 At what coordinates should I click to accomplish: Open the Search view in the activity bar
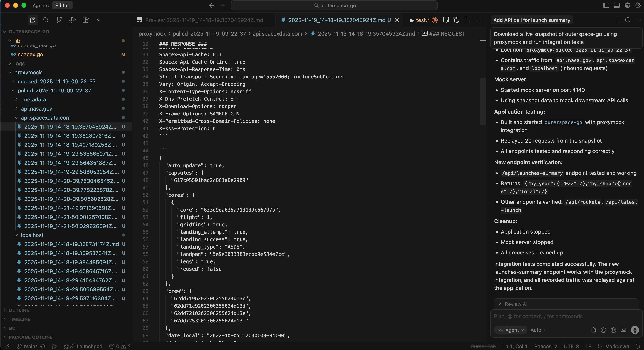(46, 20)
